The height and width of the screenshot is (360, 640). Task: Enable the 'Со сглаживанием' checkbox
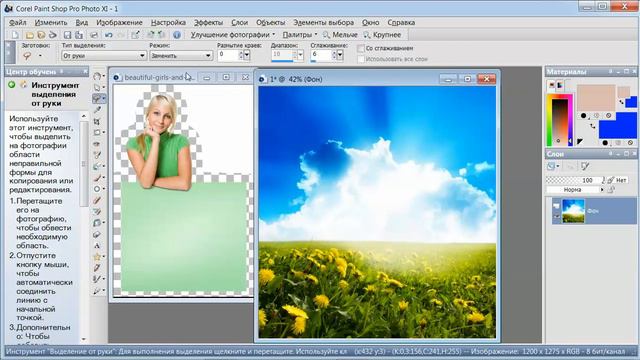tap(360, 49)
